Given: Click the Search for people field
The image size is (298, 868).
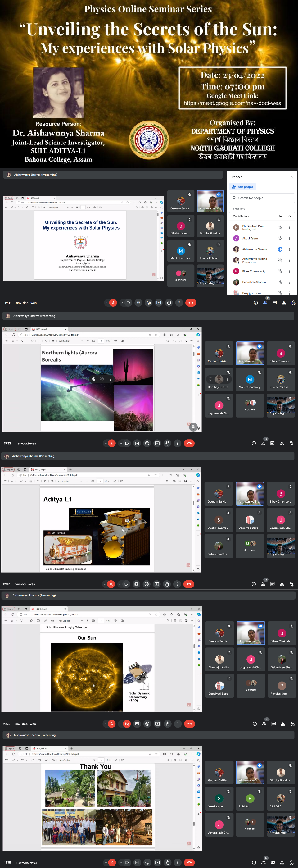Looking at the screenshot, I should pos(263,198).
